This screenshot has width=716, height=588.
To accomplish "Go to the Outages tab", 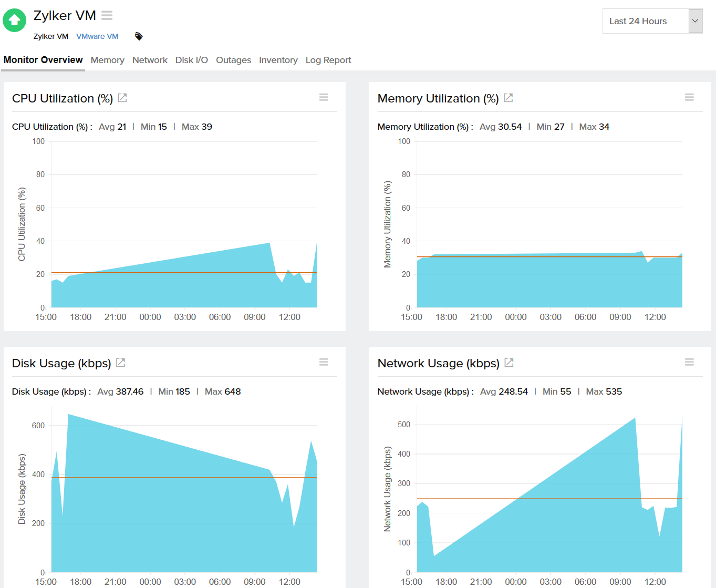I will 233,60.
